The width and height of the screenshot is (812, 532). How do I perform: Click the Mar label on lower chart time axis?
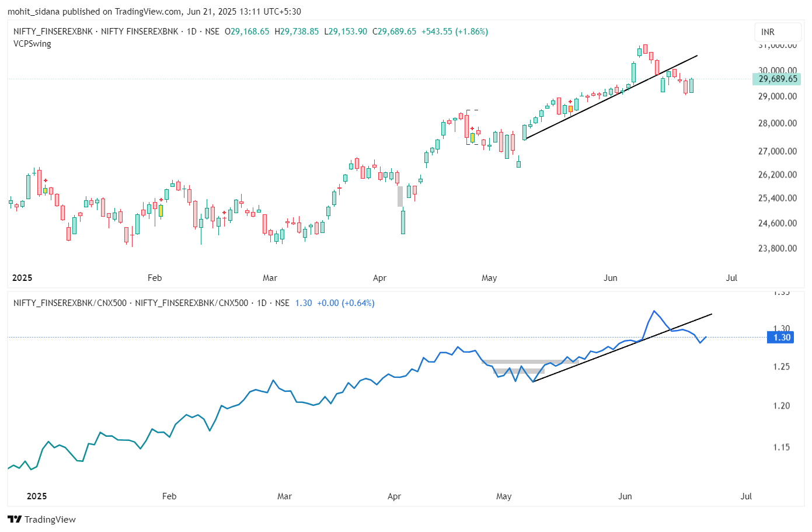pos(284,496)
